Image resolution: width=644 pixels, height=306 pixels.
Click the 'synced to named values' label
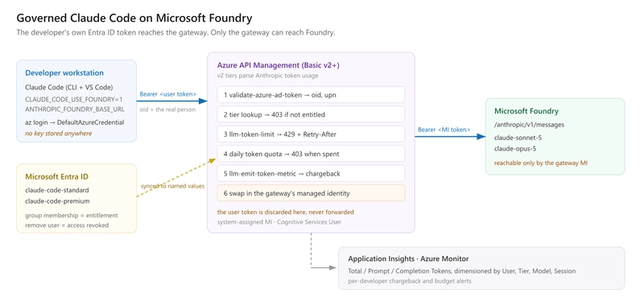tap(172, 186)
